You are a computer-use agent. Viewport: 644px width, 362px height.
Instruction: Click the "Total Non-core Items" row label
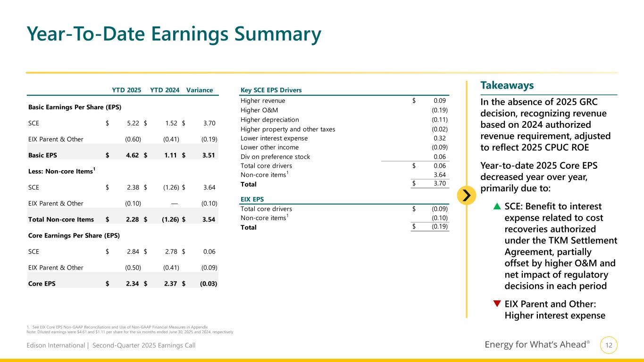61,219
